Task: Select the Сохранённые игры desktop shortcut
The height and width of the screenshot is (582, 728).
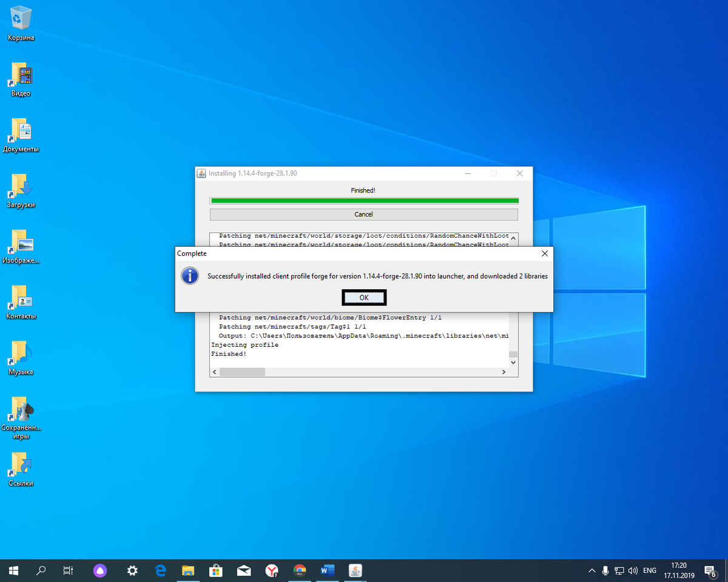Action: (21, 418)
